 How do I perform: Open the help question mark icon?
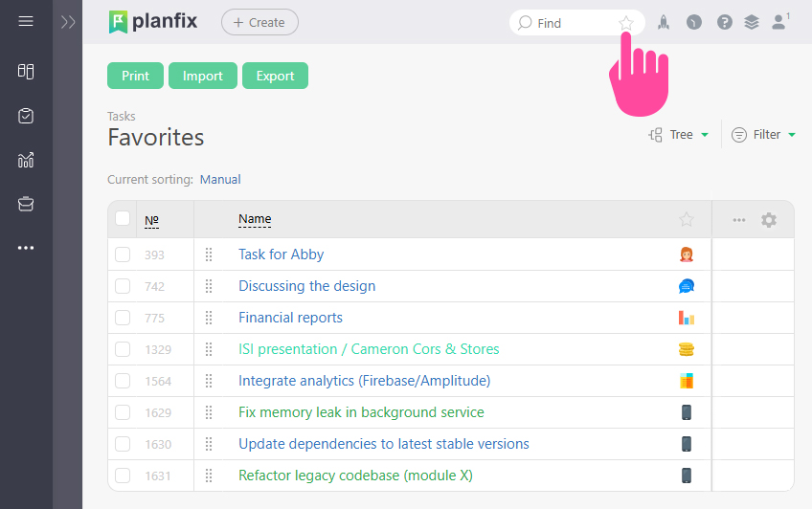725,22
